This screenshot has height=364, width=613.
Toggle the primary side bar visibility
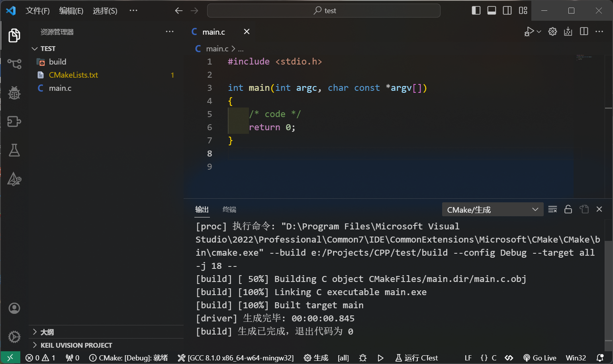coord(476,10)
